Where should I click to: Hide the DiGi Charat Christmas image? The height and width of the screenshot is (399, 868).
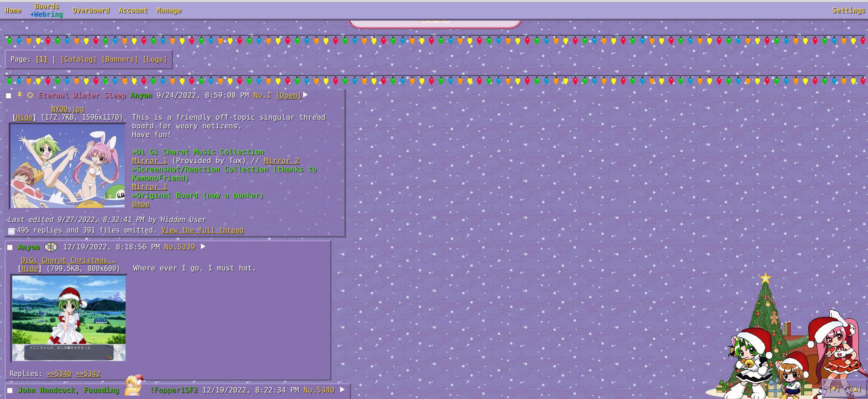click(x=30, y=269)
